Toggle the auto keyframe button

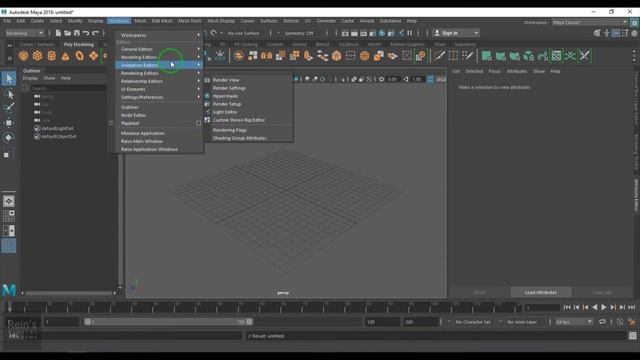[620, 322]
